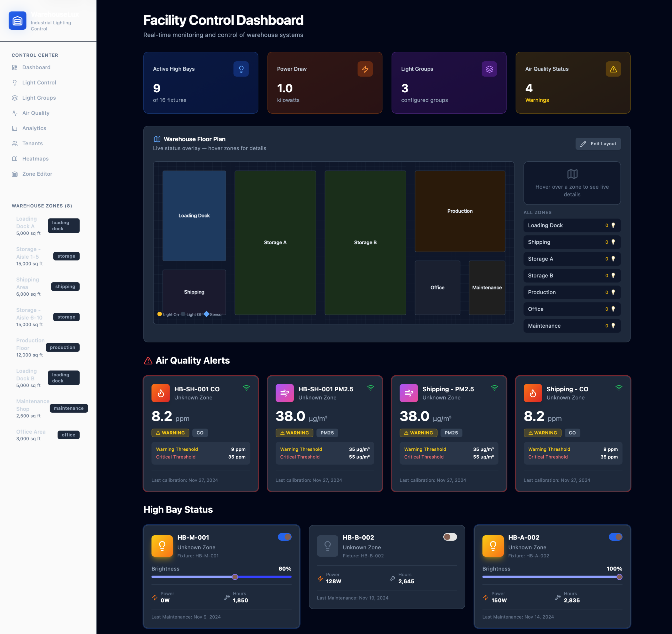The height and width of the screenshot is (634, 672).
Task: Click the map icon in hover details panel
Action: (572, 174)
